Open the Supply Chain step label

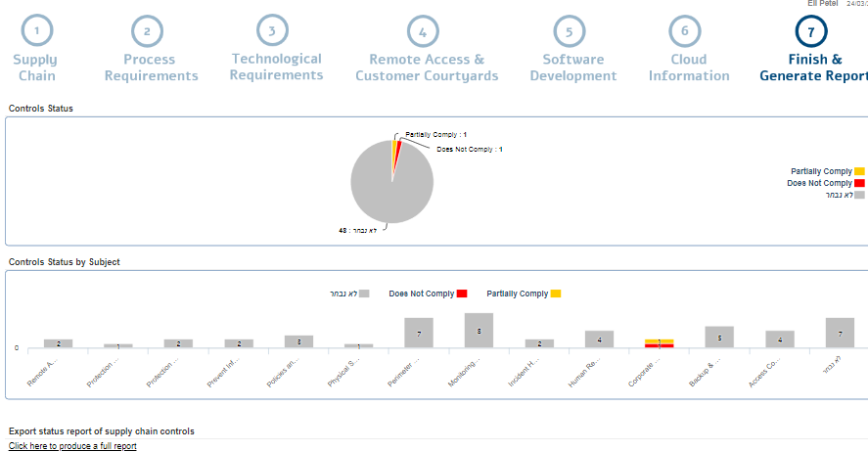pyautogui.click(x=35, y=68)
